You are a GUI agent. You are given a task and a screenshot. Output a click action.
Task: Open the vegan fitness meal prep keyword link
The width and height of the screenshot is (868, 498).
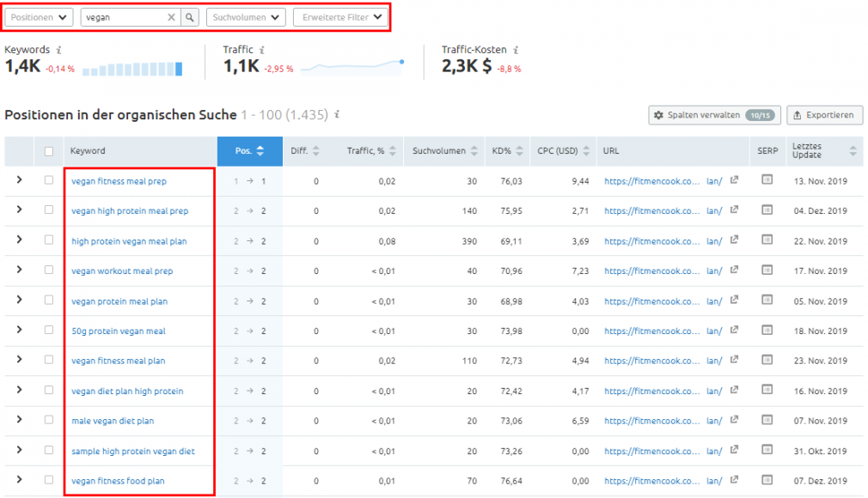[x=119, y=181]
